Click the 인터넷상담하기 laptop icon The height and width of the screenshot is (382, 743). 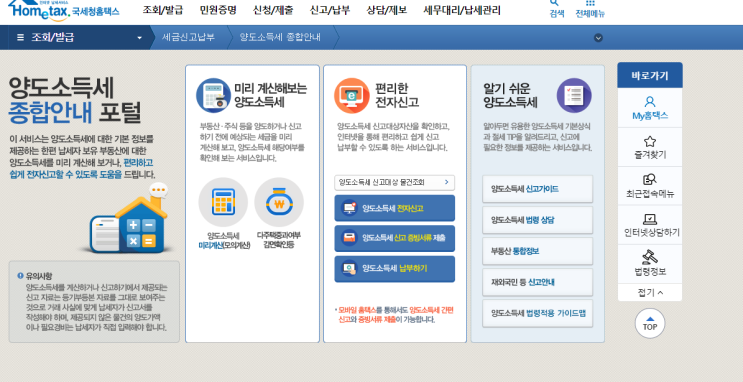[650, 219]
